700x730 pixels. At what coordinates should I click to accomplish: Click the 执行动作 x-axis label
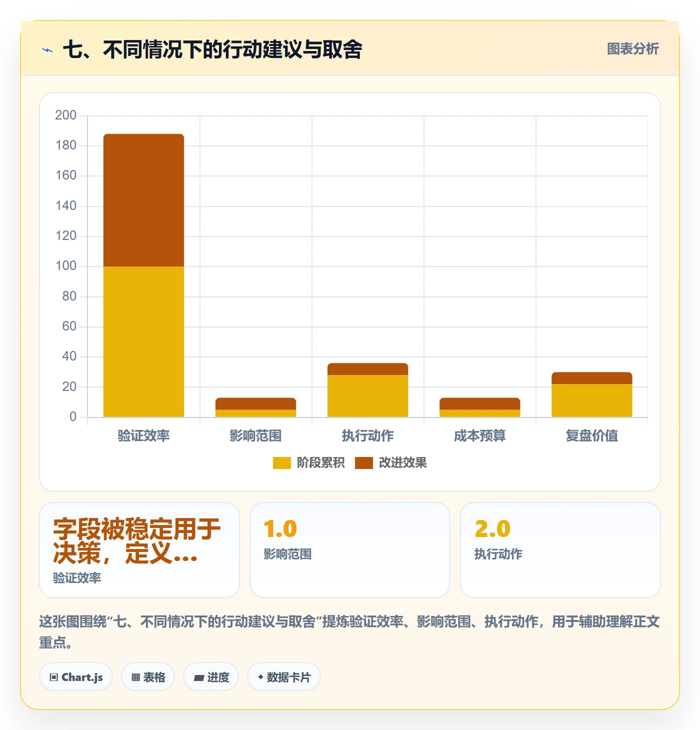coord(367,436)
